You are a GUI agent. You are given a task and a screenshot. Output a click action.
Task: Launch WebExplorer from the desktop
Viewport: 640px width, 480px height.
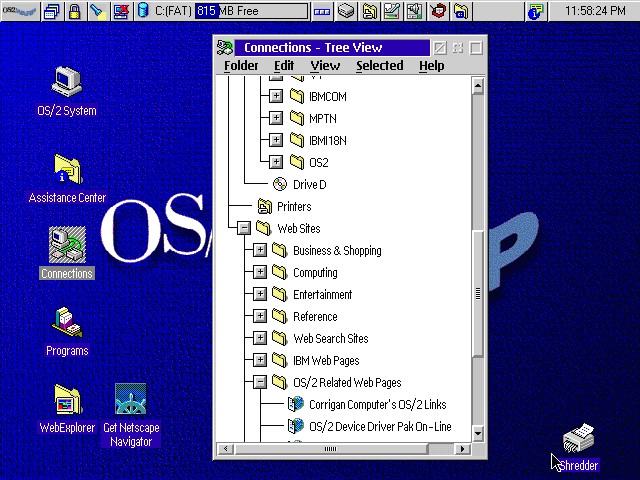click(67, 402)
